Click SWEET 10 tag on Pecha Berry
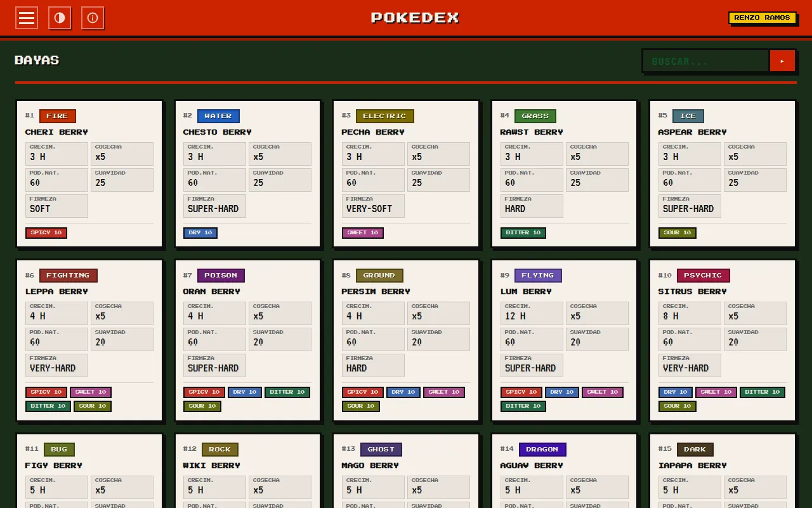 (363, 233)
